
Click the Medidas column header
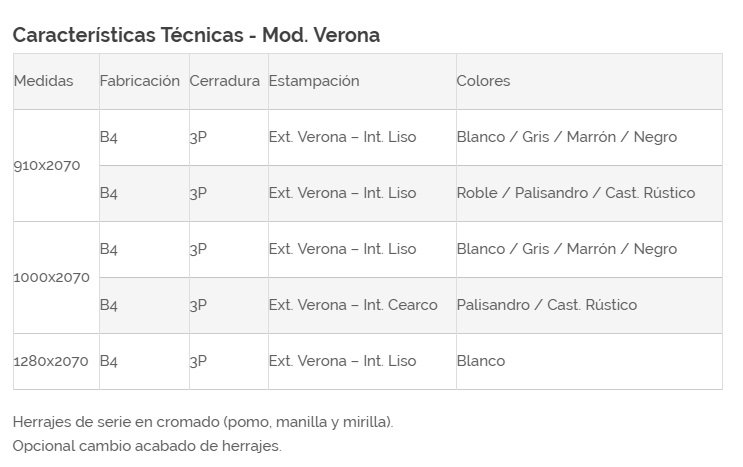coord(44,81)
